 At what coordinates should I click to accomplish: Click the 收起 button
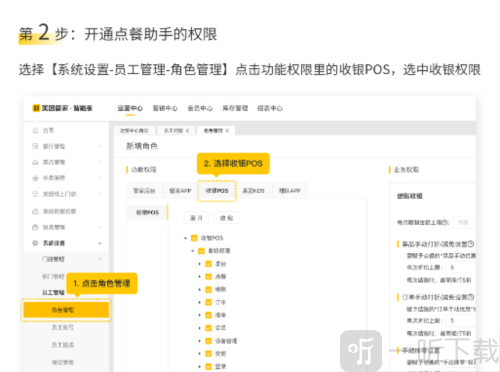coord(226,218)
